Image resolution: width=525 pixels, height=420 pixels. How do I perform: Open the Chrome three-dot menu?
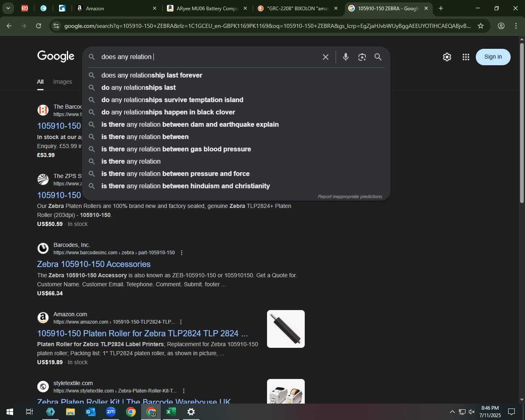pyautogui.click(x=516, y=26)
